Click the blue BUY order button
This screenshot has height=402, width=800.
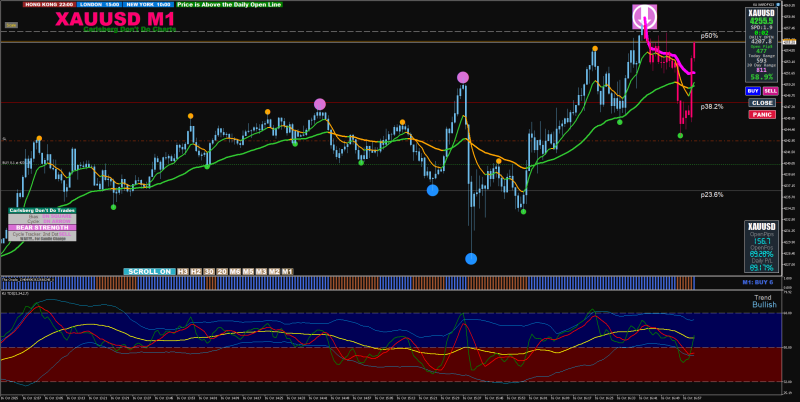753,91
